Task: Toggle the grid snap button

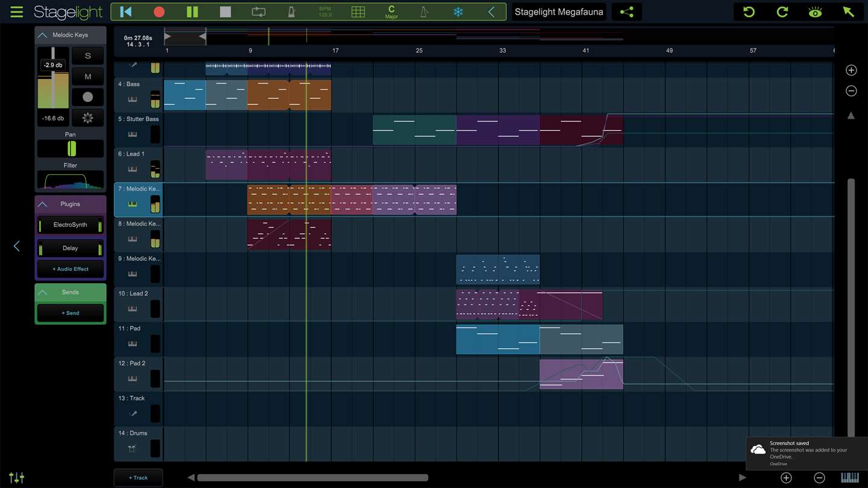Action: [x=358, y=12]
